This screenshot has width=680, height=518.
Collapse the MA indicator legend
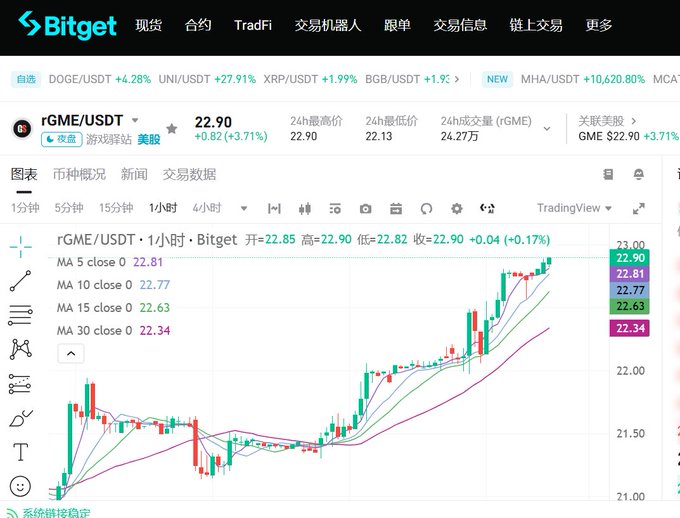pos(71,354)
